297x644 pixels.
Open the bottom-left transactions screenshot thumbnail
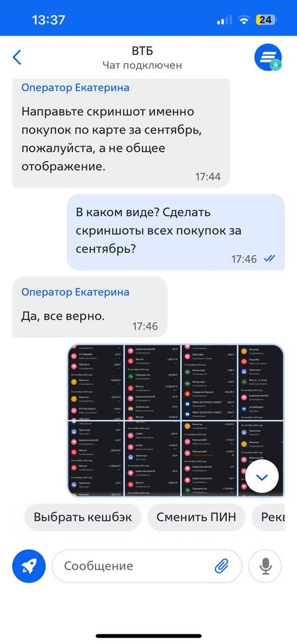point(96,458)
